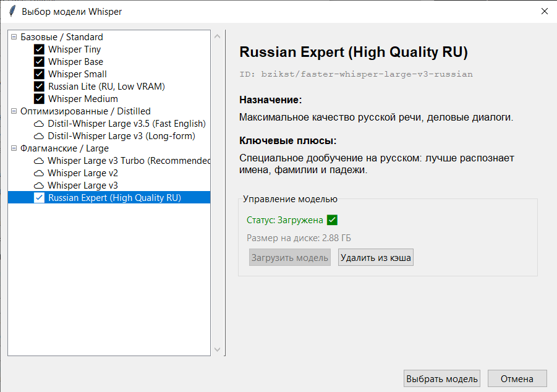Collapse the Флагманские / Large group
The image size is (557, 392).
click(14, 148)
